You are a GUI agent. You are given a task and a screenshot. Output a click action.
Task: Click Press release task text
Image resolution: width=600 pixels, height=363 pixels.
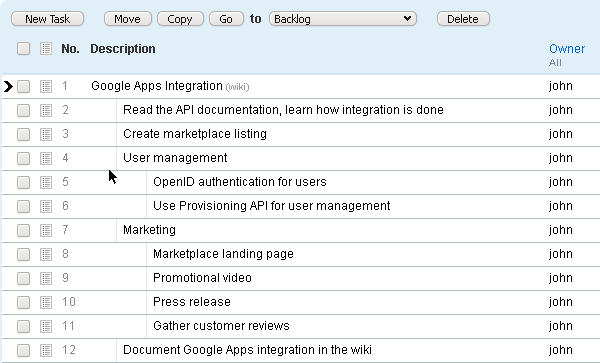tap(192, 302)
